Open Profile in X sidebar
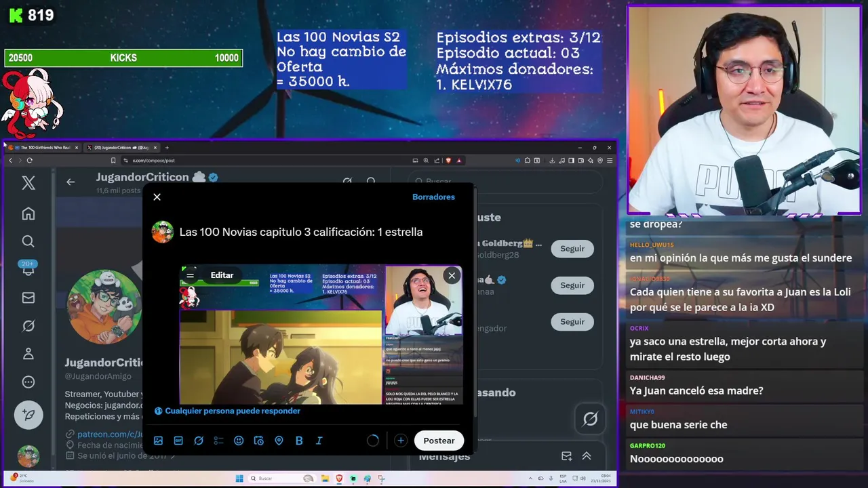Viewport: 868px width, 488px height. [x=28, y=354]
